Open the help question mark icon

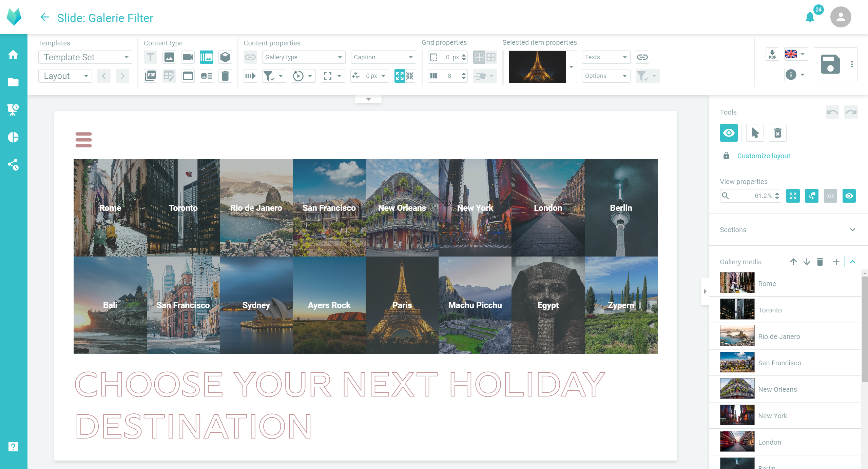point(13,447)
